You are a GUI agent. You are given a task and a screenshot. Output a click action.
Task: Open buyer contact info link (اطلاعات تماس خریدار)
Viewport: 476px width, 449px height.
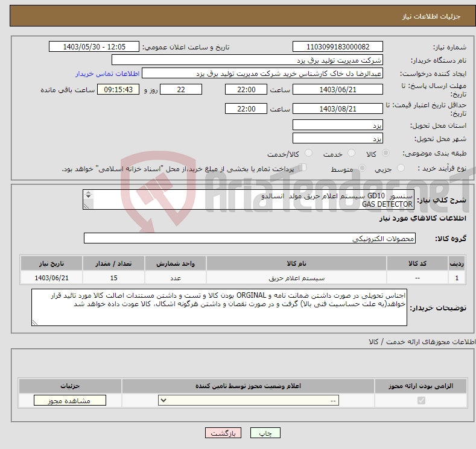[x=107, y=74]
